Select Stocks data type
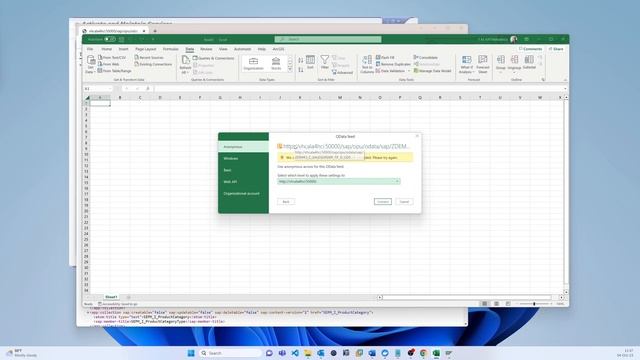Image resolution: width=640 pixels, height=360 pixels. [x=276, y=64]
